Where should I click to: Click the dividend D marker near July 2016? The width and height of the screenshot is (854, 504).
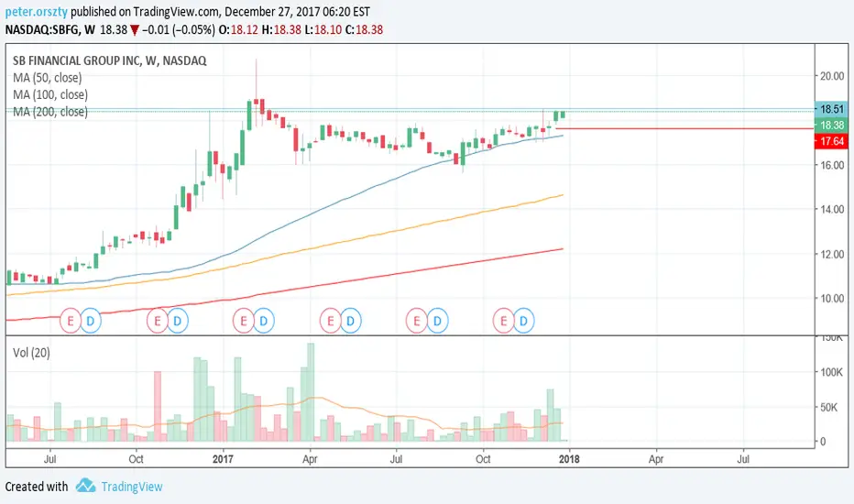coord(91,321)
